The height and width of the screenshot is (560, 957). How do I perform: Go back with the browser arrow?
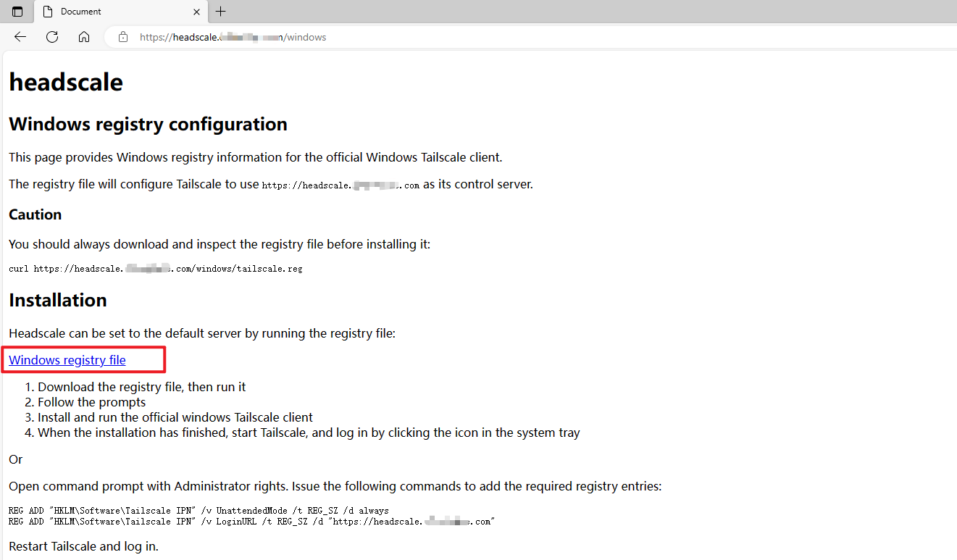20,37
